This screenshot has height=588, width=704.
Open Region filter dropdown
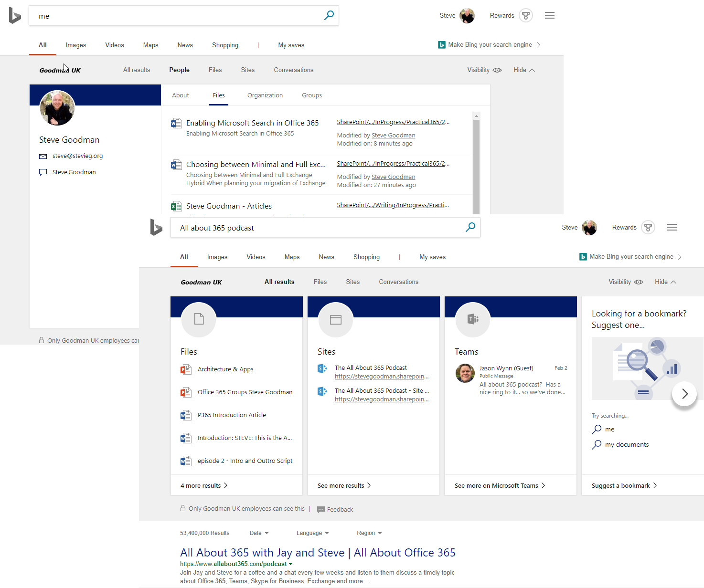[x=369, y=533]
